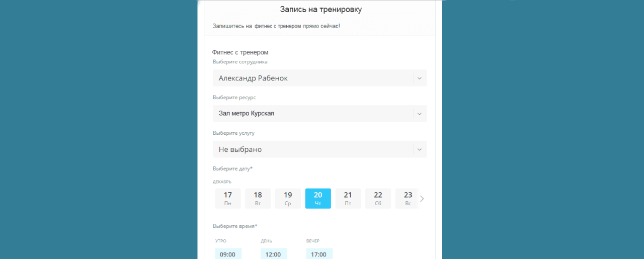Screen dimensions: 644x259
Task: Select Friday, December 21
Action: pos(348,199)
